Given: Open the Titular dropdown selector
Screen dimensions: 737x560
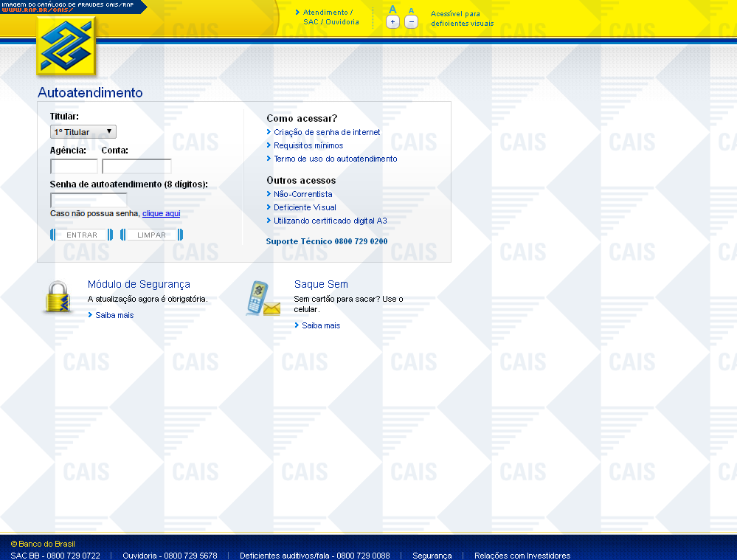Looking at the screenshot, I should tap(83, 132).
